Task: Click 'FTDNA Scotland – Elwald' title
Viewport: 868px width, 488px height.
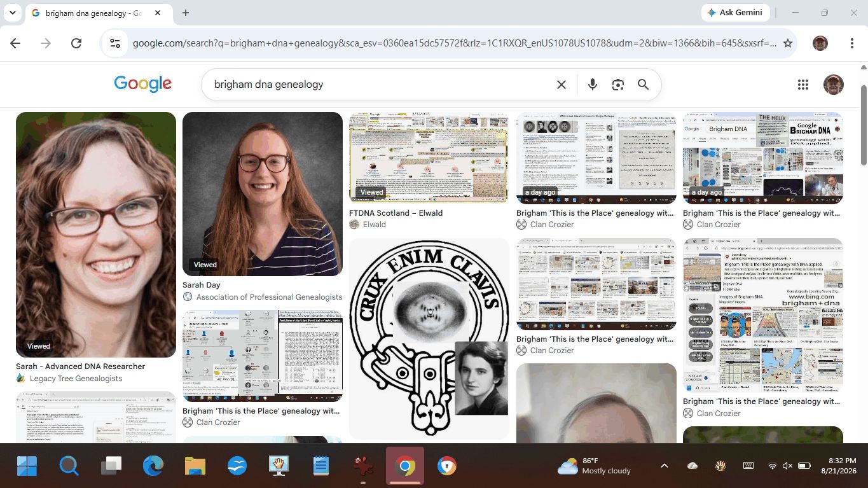Action: click(396, 213)
